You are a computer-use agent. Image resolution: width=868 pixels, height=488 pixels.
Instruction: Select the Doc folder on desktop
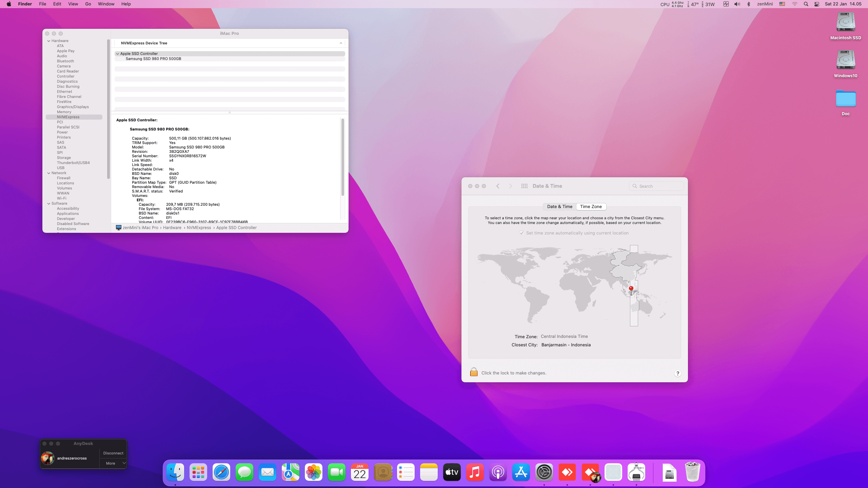pos(846,102)
